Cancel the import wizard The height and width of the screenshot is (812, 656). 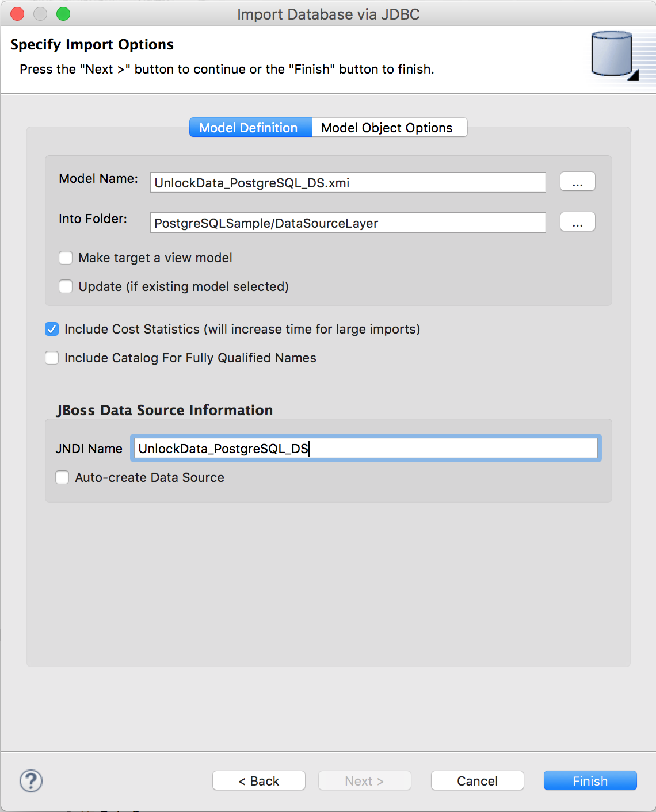tap(477, 780)
